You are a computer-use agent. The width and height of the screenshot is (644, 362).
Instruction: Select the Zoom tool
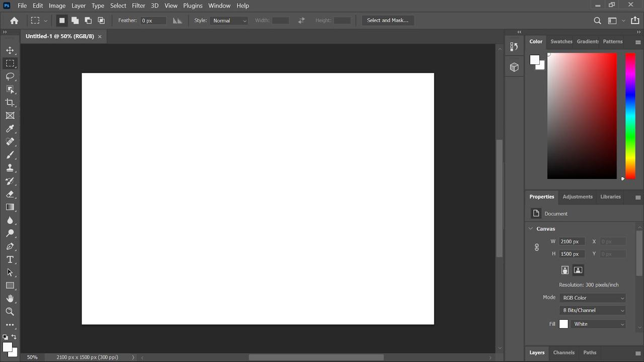10,312
